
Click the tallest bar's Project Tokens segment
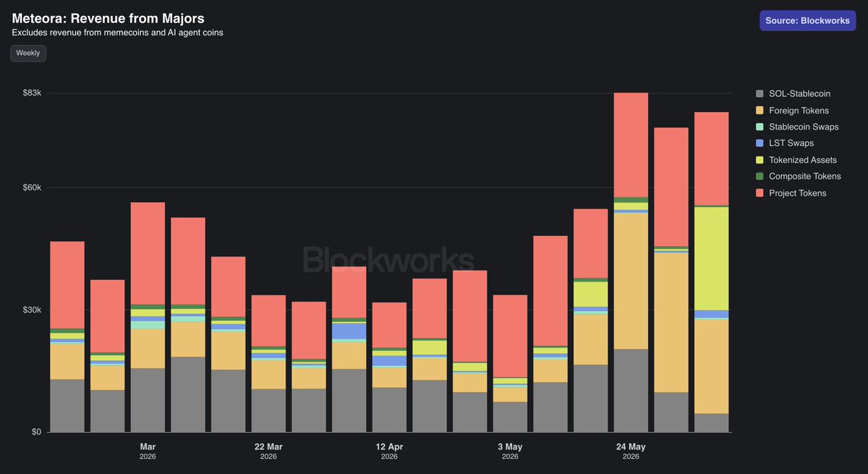pyautogui.click(x=631, y=145)
